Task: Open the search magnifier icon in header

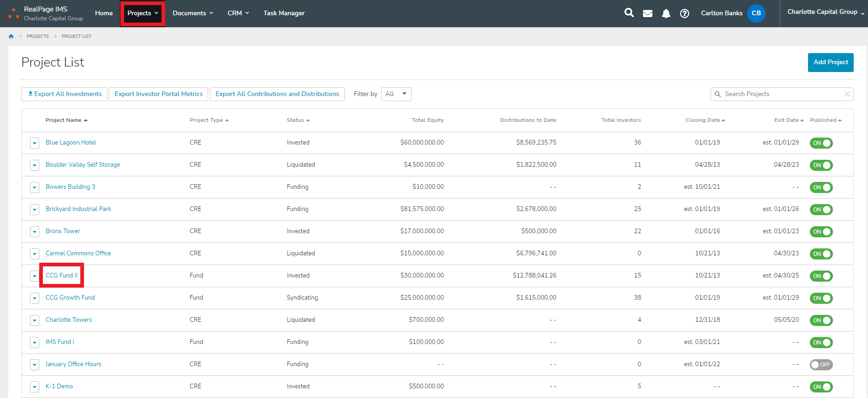Action: point(629,13)
